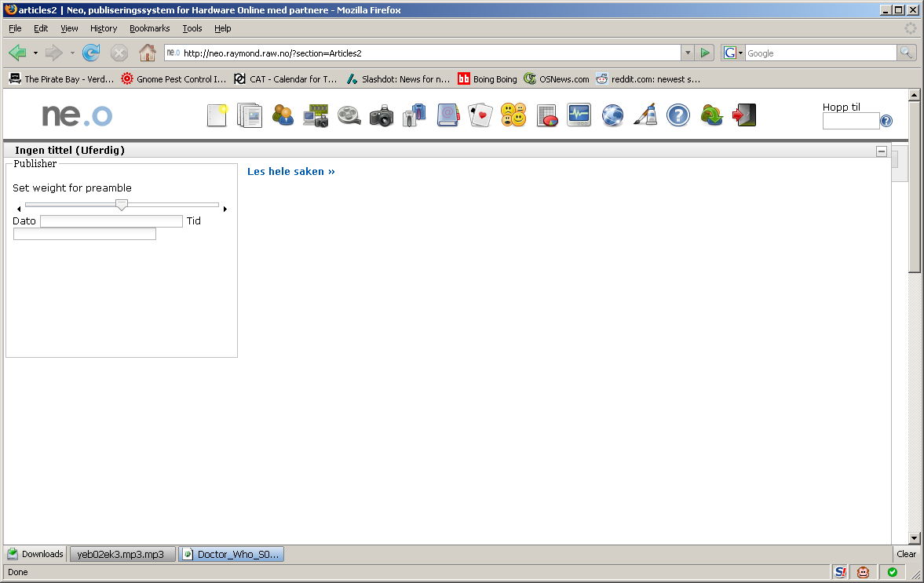
Task: Click the playing cards icon
Action: tap(480, 115)
